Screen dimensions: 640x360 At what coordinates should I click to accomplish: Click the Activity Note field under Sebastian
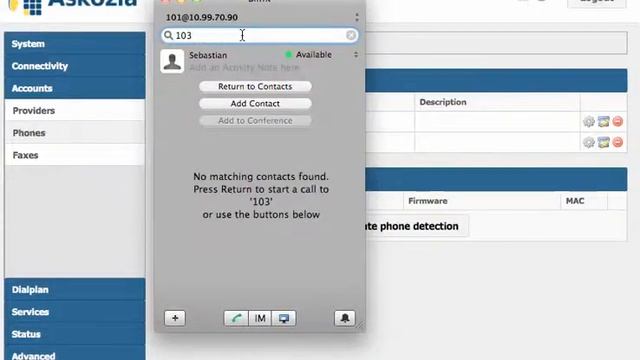[x=244, y=68]
